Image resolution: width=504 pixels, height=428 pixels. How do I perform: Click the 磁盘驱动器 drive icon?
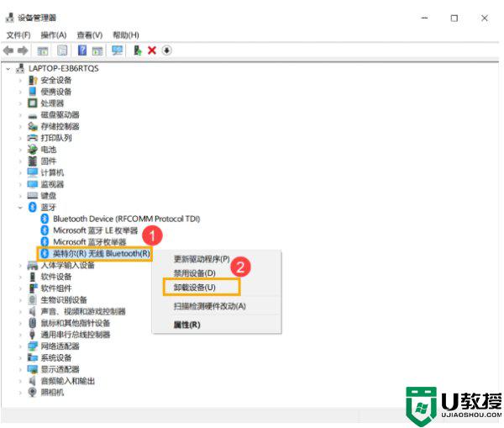(x=33, y=115)
